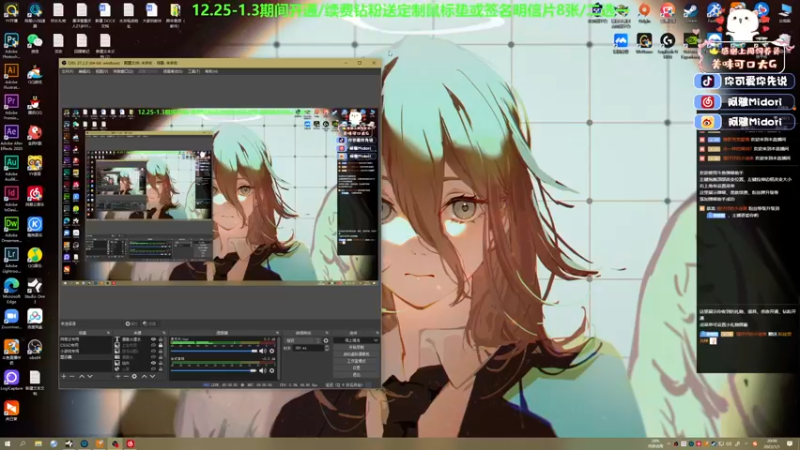Launch Adobe Premiere Pro from the desktop

(11, 105)
